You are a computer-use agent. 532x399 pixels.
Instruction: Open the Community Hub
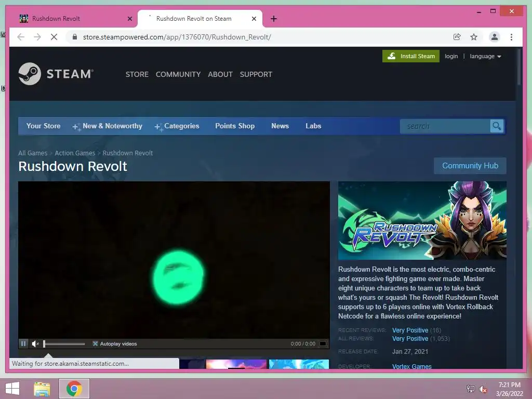470,166
